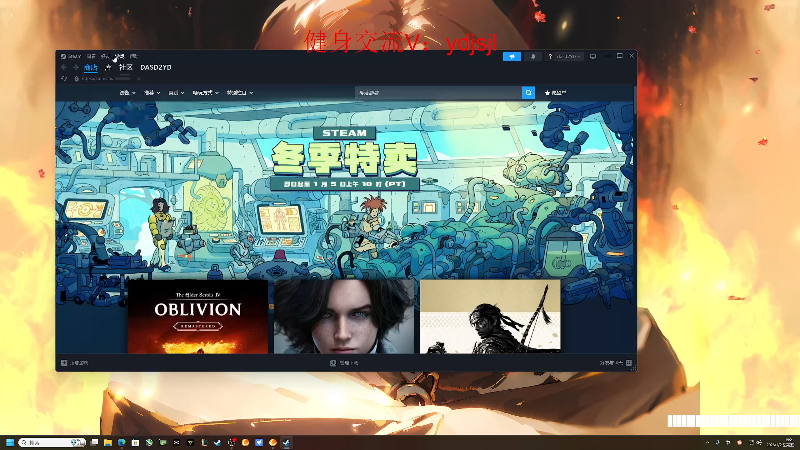Open the Oblivion Remastered game tile
The image size is (800, 450).
tap(198, 316)
